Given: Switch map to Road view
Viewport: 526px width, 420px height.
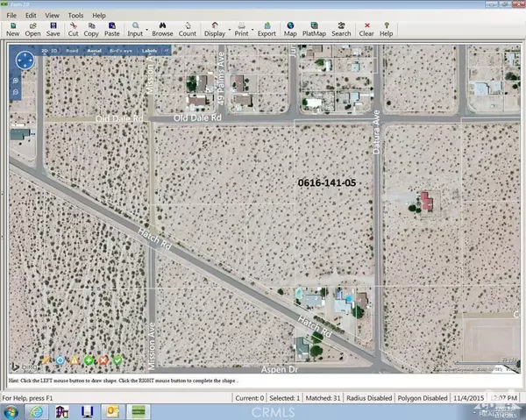Looking at the screenshot, I should point(72,51).
